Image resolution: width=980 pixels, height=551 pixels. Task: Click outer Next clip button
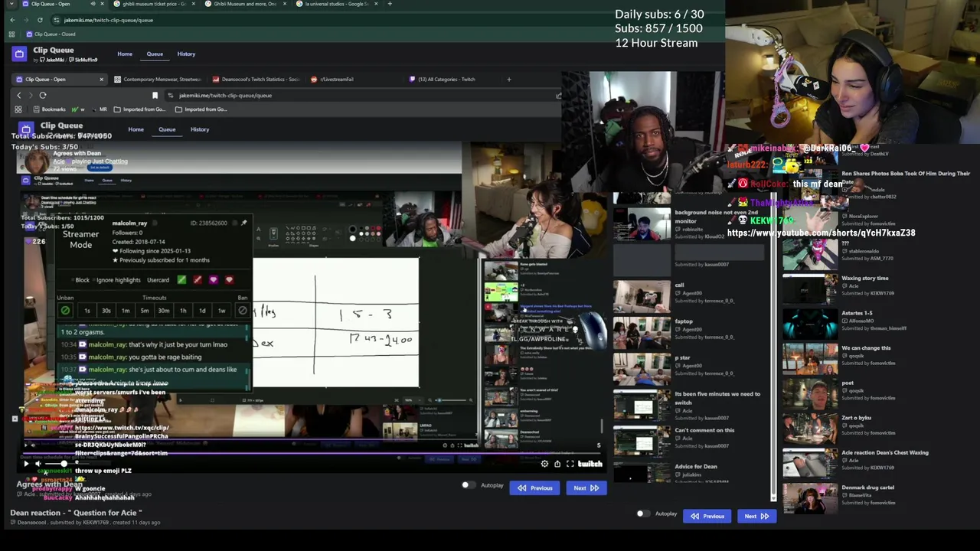pyautogui.click(x=756, y=517)
